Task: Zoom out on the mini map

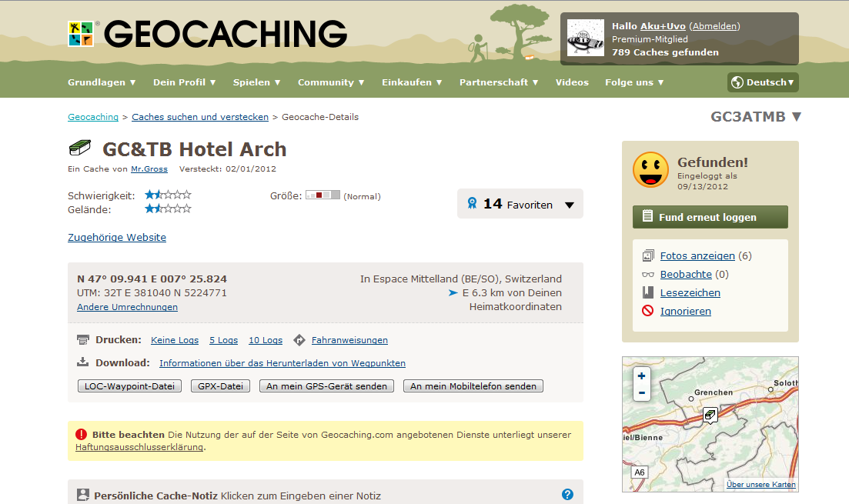Action: [x=642, y=393]
